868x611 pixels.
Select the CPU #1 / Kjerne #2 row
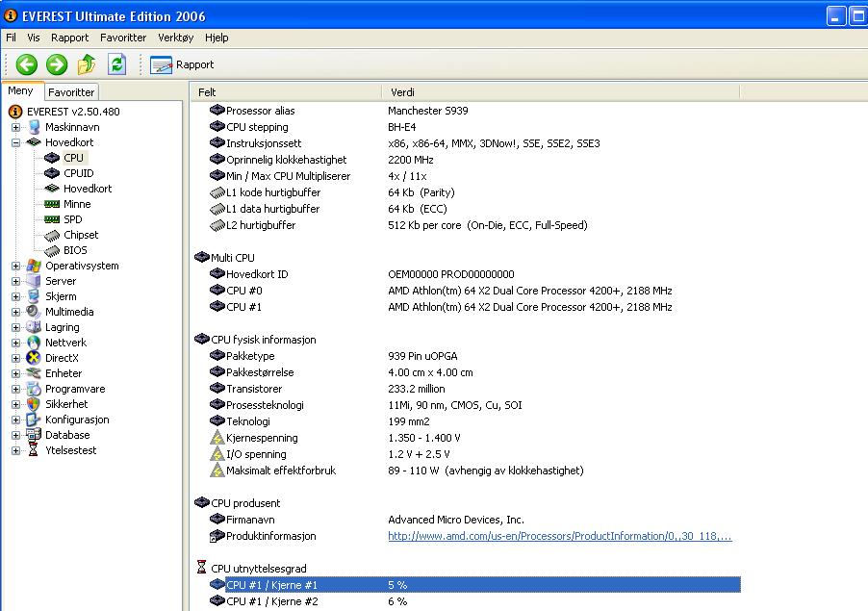coord(474,601)
